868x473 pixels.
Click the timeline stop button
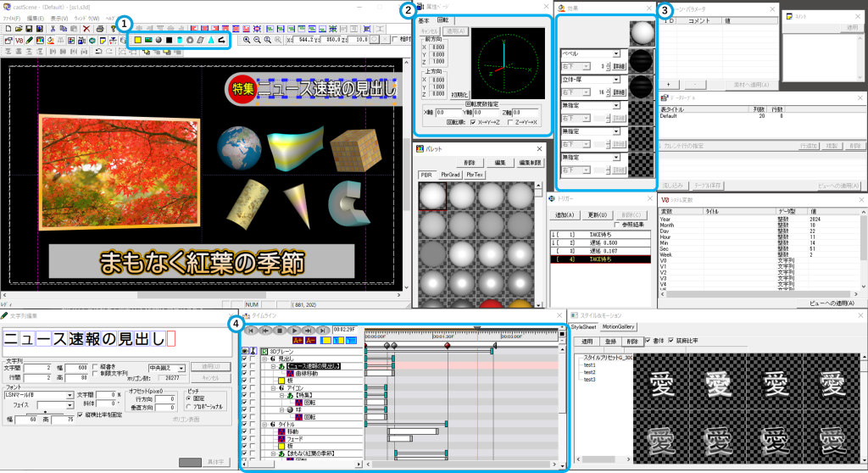(x=280, y=331)
